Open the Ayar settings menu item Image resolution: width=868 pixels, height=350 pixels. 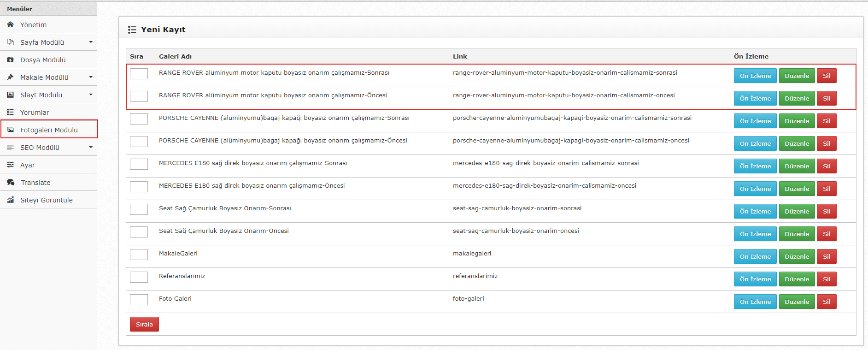pyautogui.click(x=48, y=165)
